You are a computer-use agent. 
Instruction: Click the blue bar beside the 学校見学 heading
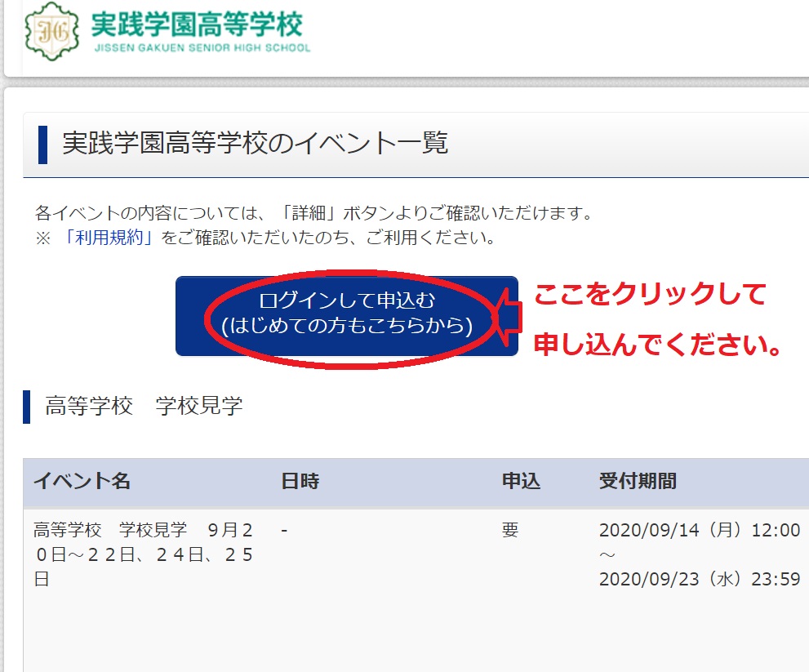[x=27, y=407]
